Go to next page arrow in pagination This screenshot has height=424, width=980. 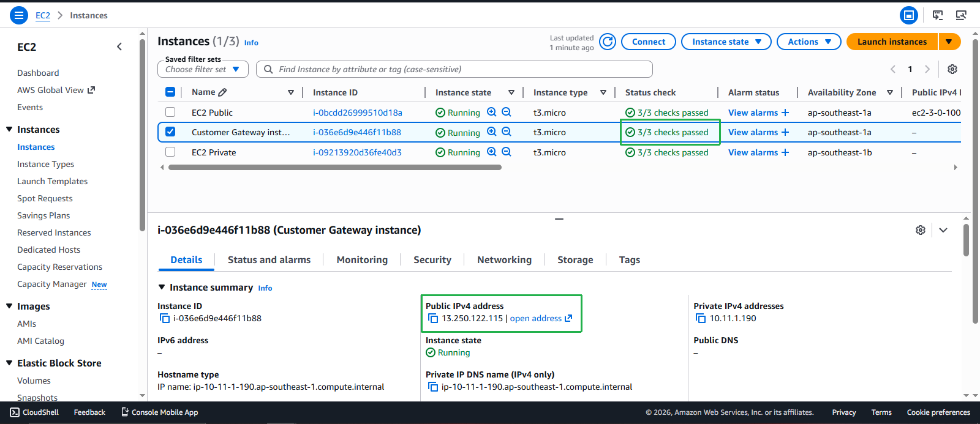pyautogui.click(x=927, y=69)
